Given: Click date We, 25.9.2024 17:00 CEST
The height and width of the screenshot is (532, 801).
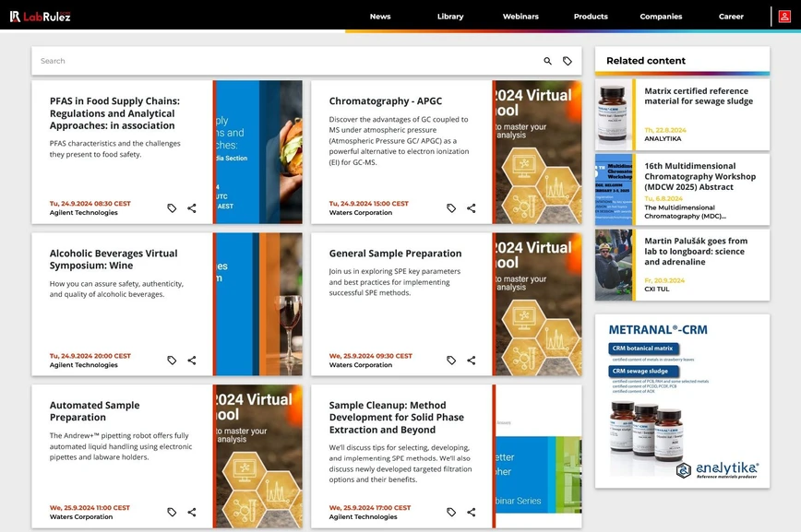Looking at the screenshot, I should click(370, 507).
